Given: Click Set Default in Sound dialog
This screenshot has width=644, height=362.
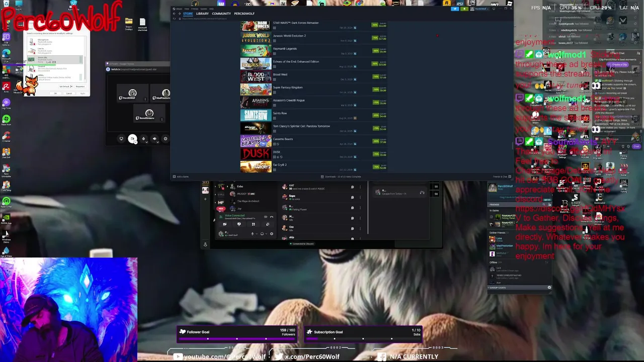Looking at the screenshot, I should 64,86.
